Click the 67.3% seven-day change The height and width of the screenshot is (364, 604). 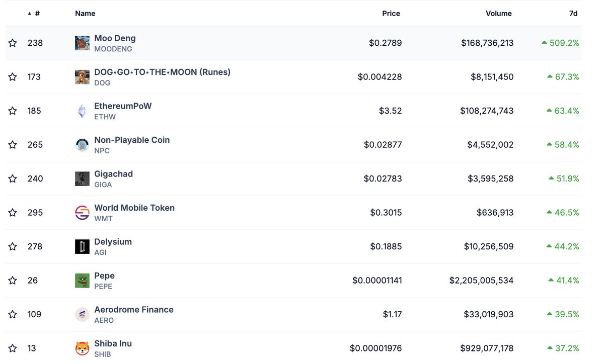tap(563, 77)
